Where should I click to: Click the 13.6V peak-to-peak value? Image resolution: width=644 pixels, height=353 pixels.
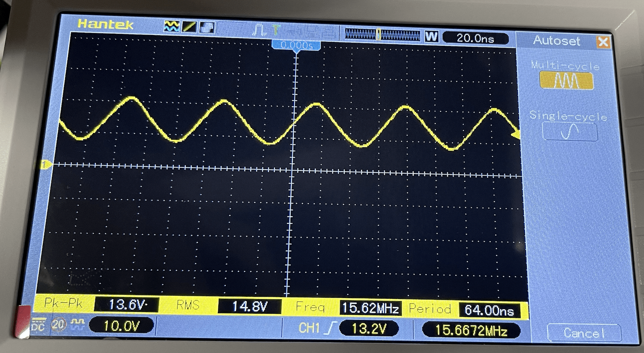[x=126, y=304]
